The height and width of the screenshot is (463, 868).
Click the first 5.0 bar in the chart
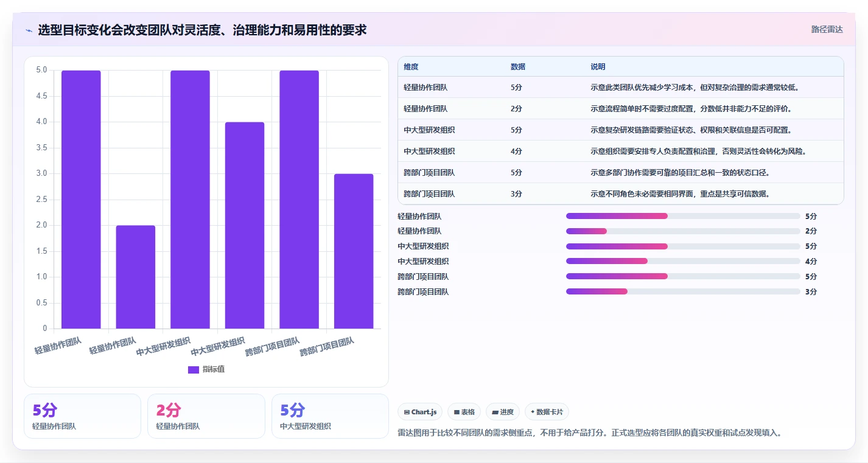tap(81, 200)
